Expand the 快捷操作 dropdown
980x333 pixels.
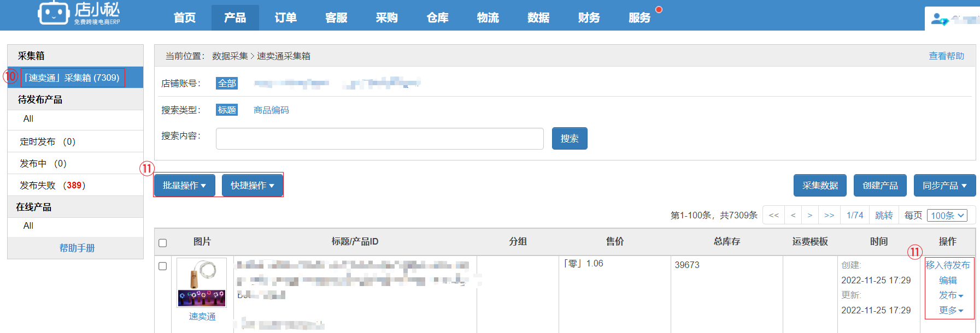[253, 186]
